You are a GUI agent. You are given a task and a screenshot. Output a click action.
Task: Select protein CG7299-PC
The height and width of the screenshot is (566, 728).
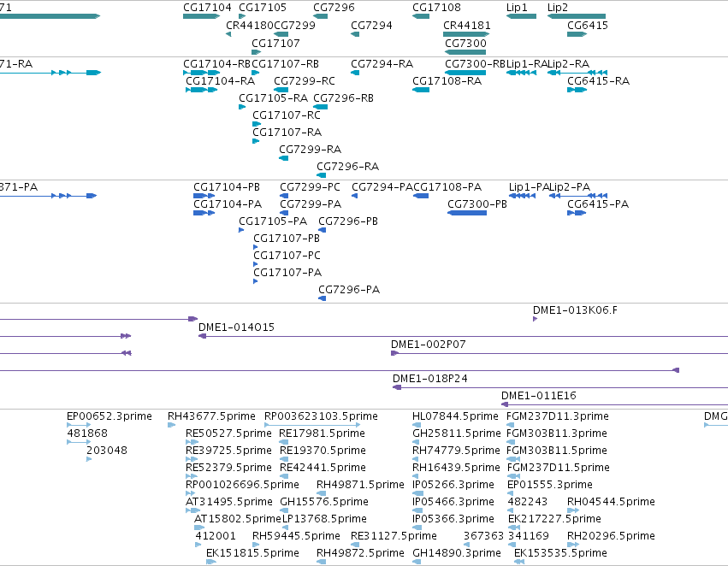[x=284, y=196]
